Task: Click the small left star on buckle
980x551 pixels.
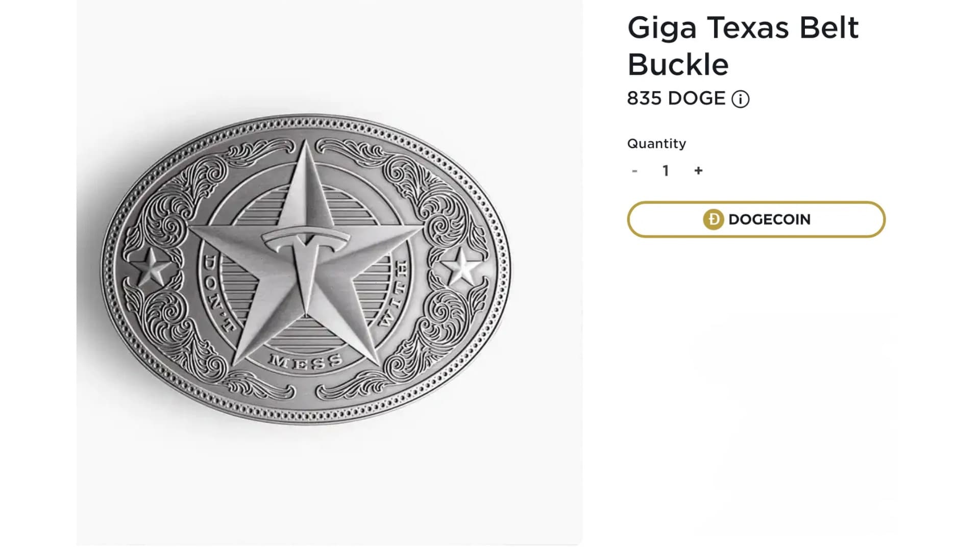Action: 151,267
